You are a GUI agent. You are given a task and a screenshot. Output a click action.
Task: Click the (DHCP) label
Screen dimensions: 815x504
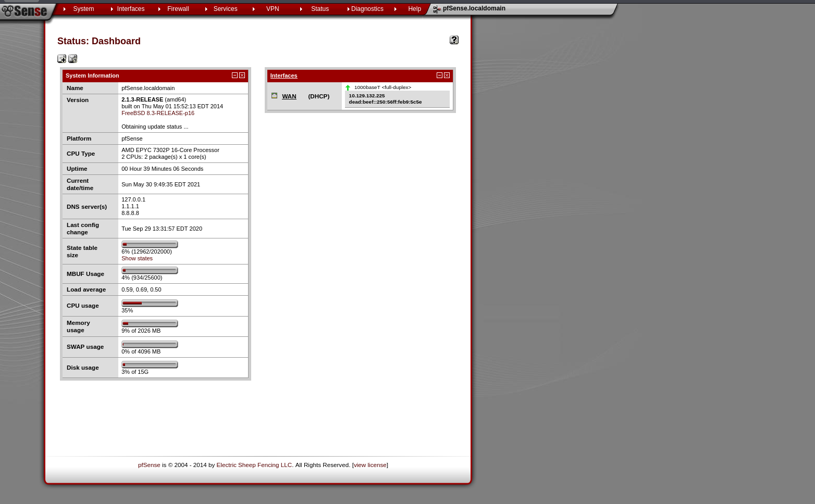pyautogui.click(x=319, y=96)
